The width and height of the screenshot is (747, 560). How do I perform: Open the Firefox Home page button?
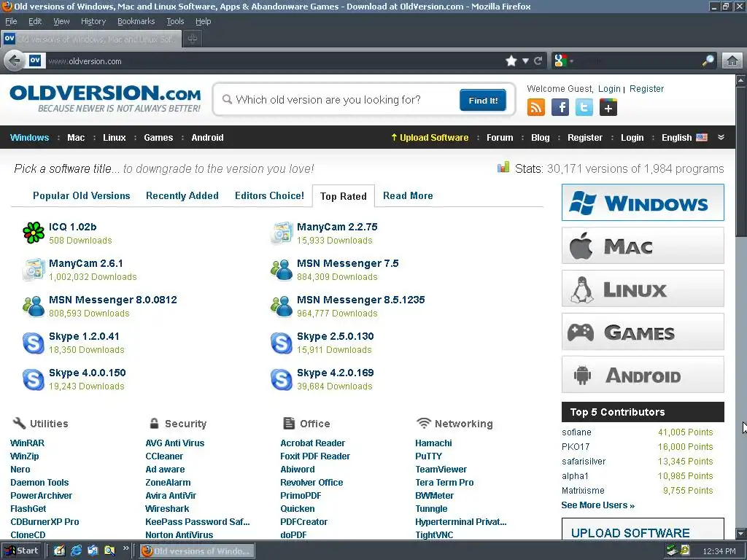[x=732, y=61]
